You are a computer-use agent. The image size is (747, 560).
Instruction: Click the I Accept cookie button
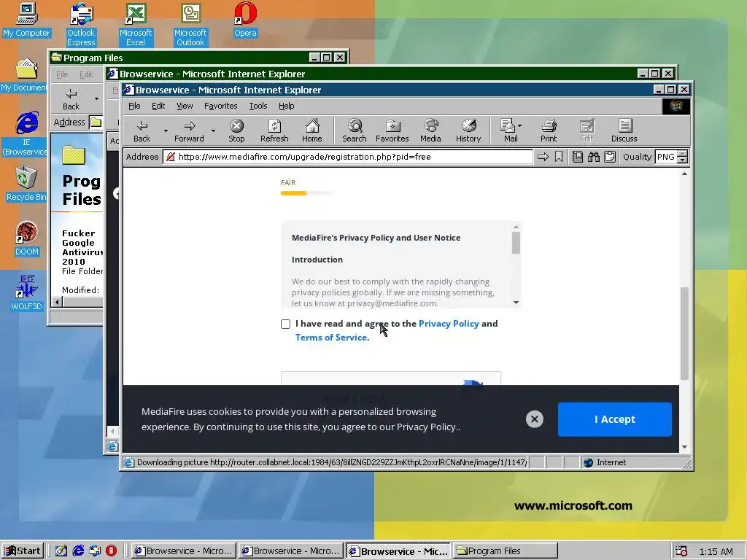614,419
